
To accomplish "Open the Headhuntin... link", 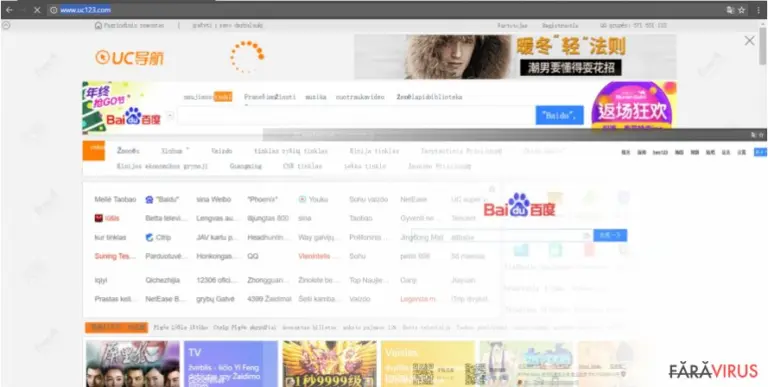I will click(267, 238).
